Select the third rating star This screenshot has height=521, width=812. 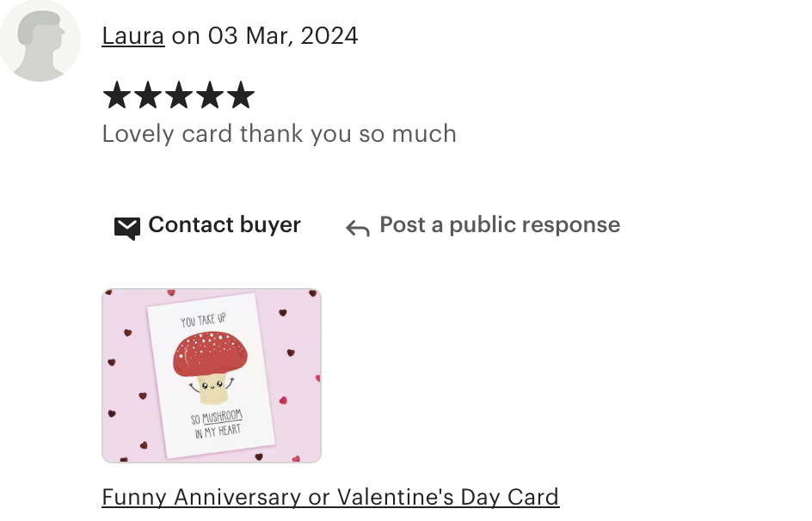[x=179, y=95]
